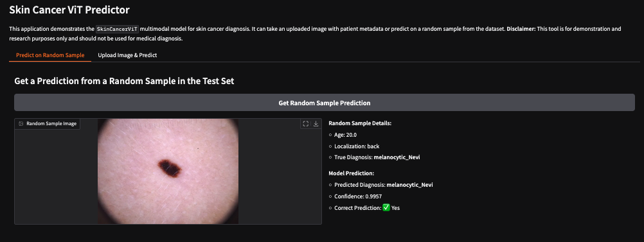Click the Get a Prediction from Random Sample heading
Image resolution: width=644 pixels, height=242 pixels.
pos(124,82)
